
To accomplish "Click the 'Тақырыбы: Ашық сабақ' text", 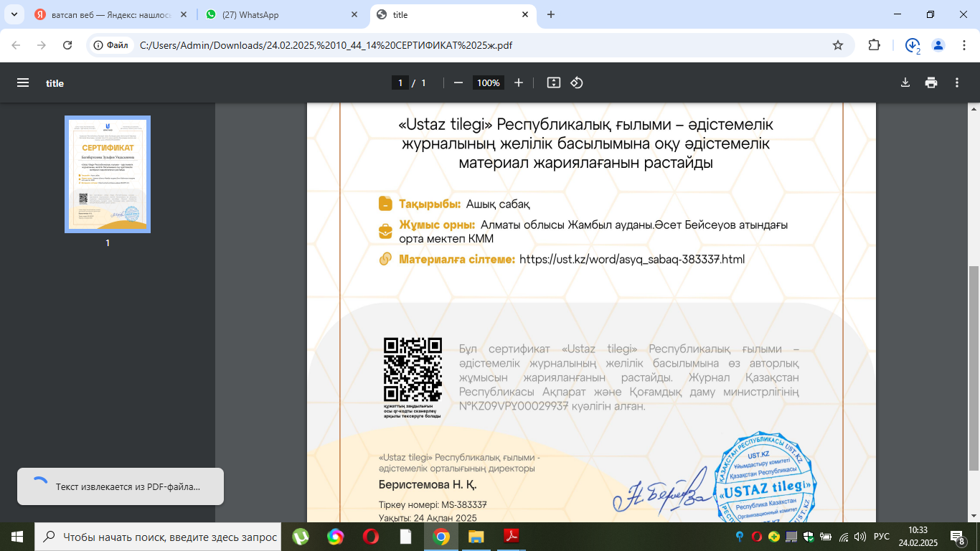I will click(x=464, y=204).
